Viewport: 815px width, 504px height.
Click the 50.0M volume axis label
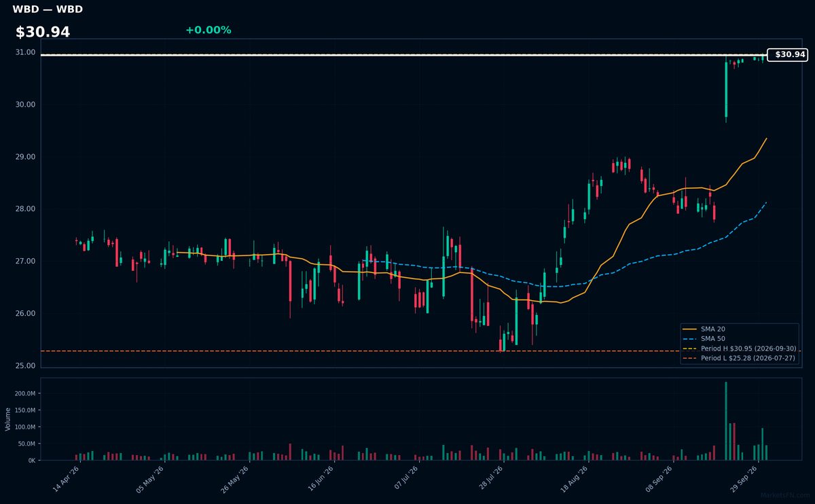click(x=26, y=444)
